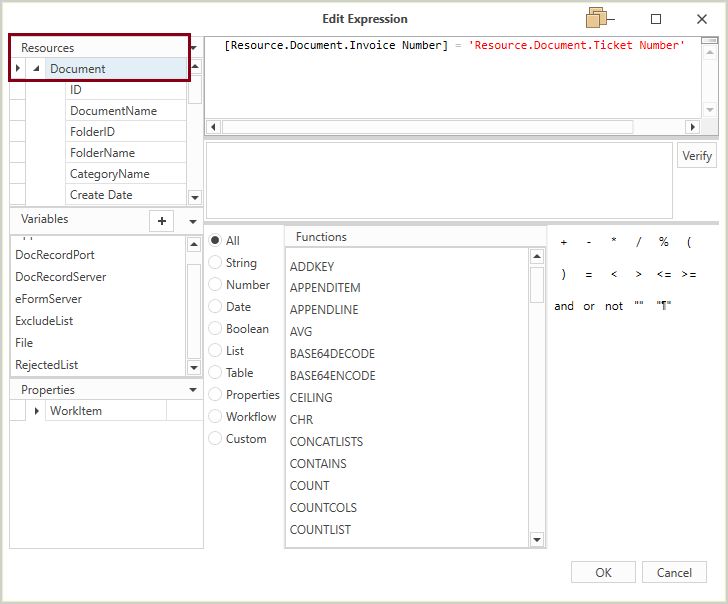Insert a closing parenthesis
This screenshot has height=604, width=728.
(564, 274)
